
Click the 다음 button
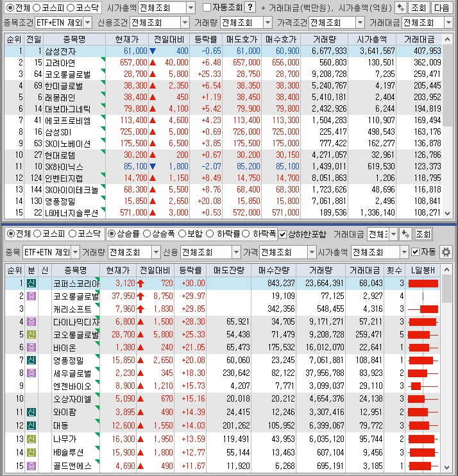[x=441, y=8]
